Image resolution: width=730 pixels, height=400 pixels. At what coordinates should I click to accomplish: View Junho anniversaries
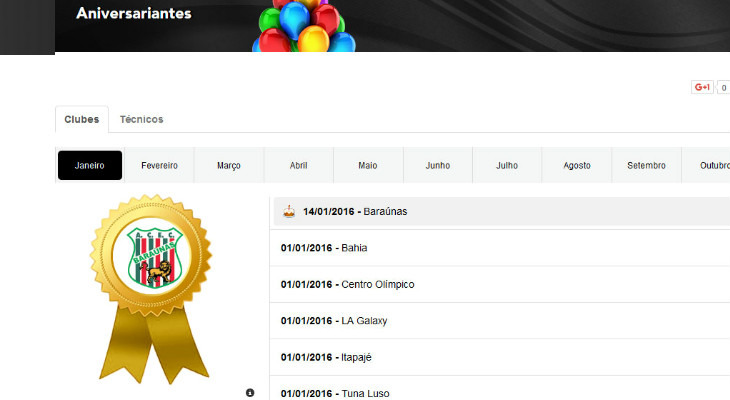437,166
